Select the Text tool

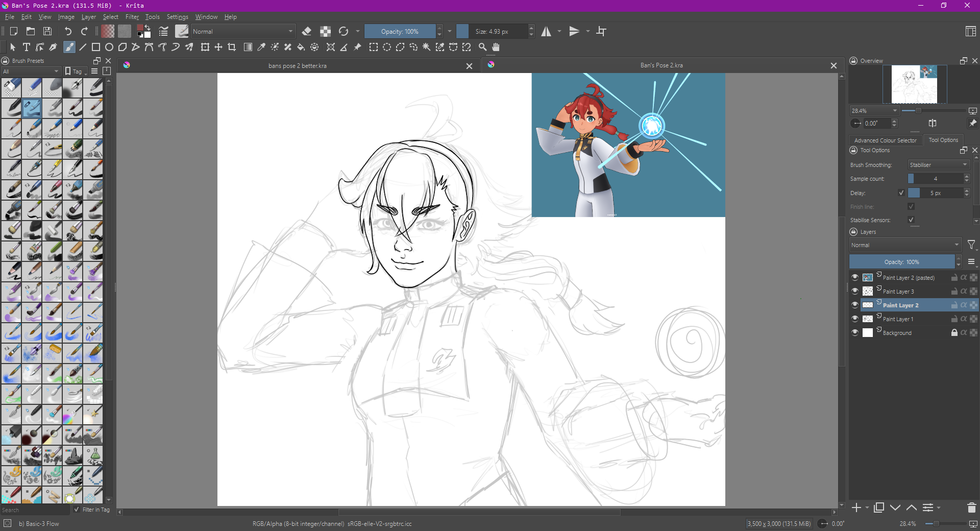click(x=27, y=47)
